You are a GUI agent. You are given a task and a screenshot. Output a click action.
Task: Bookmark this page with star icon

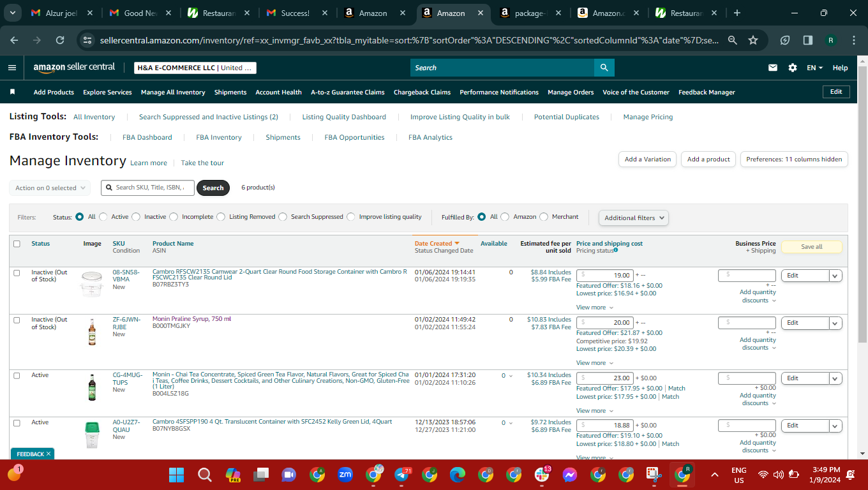pyautogui.click(x=753, y=40)
